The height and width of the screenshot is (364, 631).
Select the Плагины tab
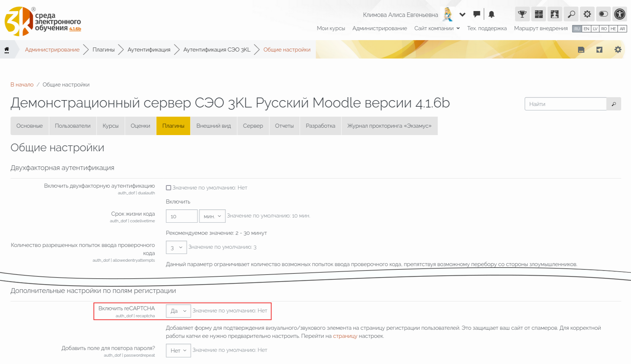pyautogui.click(x=173, y=126)
